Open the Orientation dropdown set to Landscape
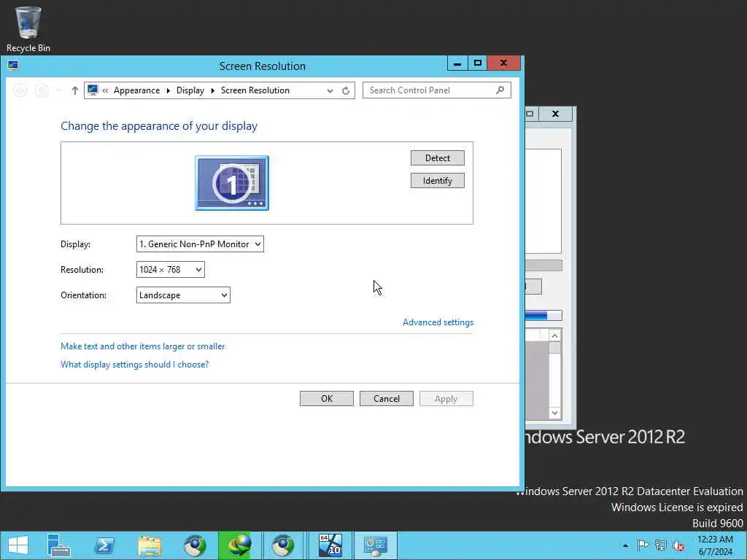 point(183,295)
